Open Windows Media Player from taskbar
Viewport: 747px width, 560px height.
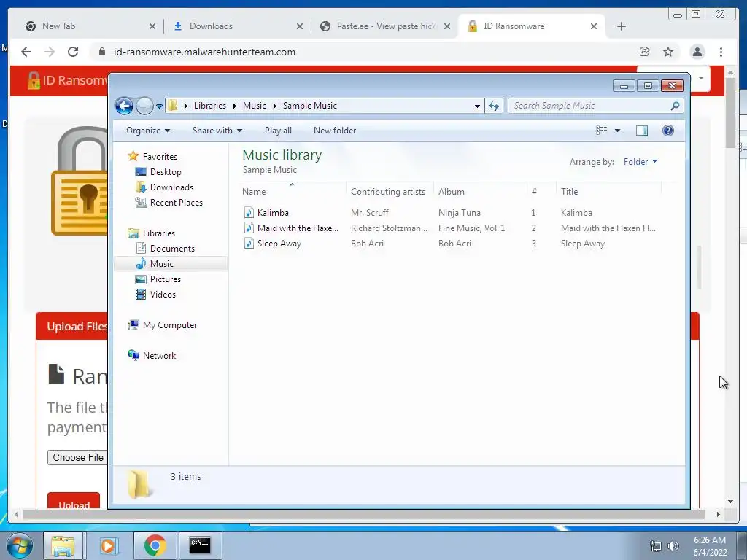point(108,545)
